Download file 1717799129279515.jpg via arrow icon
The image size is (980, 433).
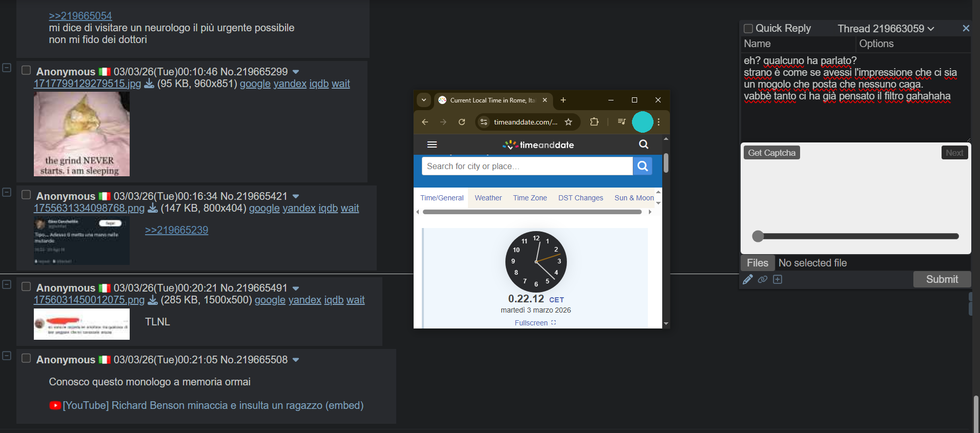pos(149,84)
